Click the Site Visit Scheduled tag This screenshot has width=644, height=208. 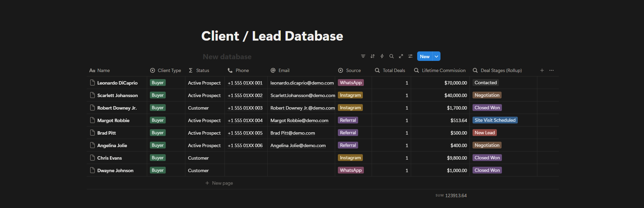pos(495,120)
